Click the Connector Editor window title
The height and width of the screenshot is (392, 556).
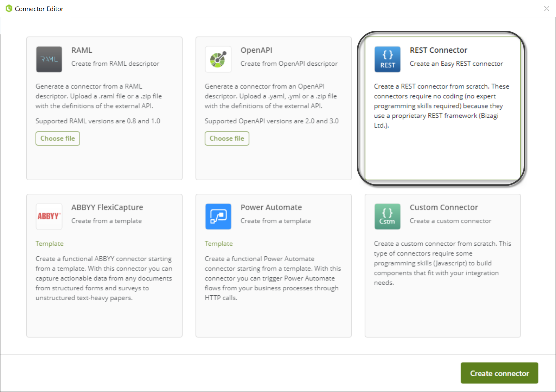coord(39,9)
